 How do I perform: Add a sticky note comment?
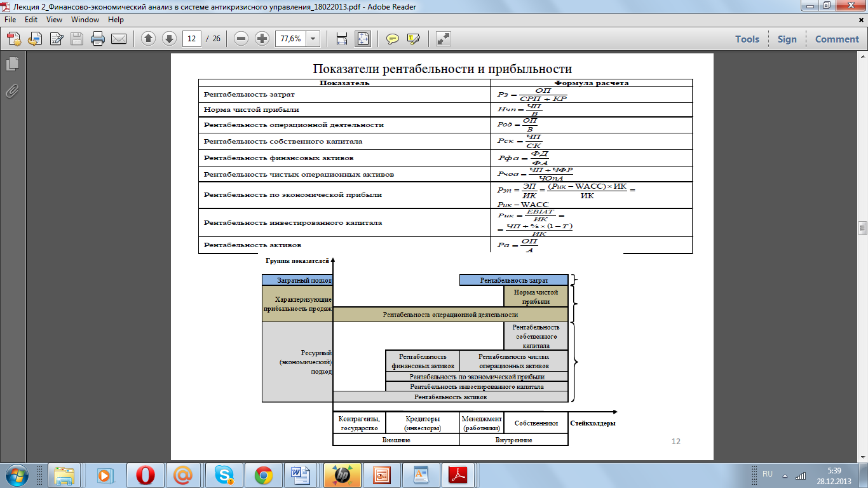tap(393, 39)
